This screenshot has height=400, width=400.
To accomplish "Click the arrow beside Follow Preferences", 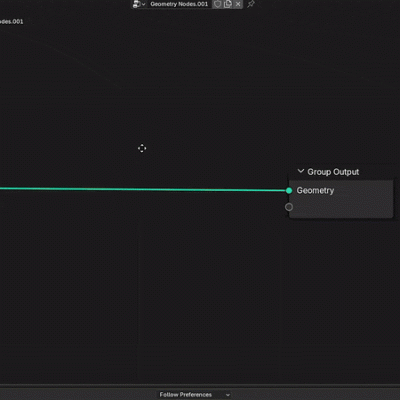I will click(x=228, y=395).
